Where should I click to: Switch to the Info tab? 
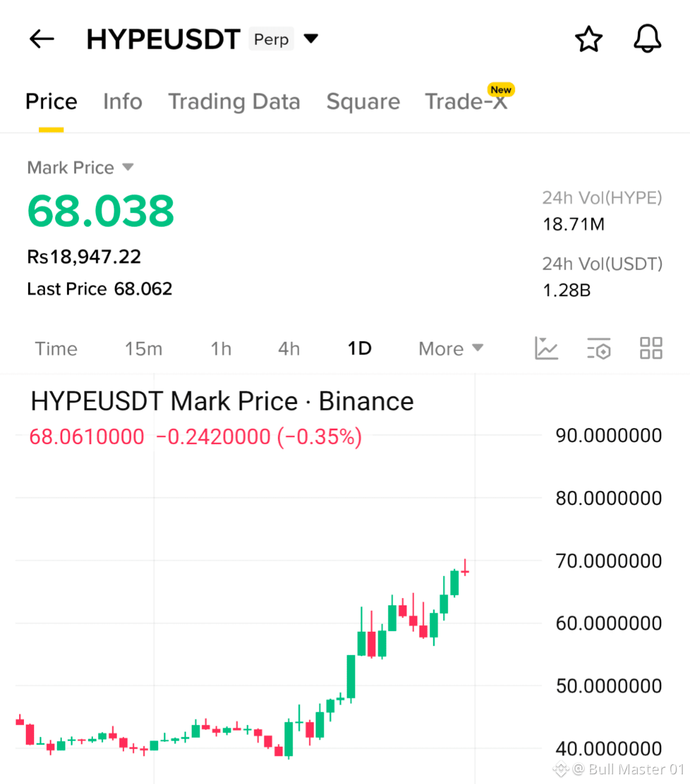click(x=123, y=101)
